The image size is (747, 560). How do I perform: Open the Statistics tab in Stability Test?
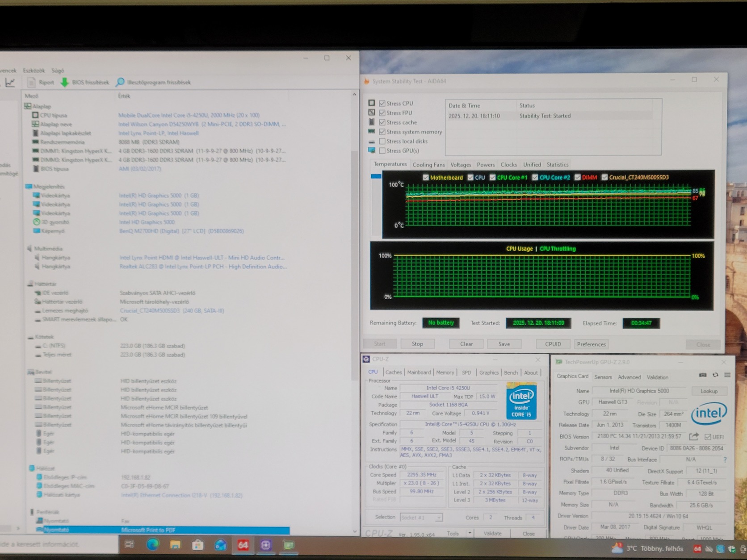tap(558, 165)
